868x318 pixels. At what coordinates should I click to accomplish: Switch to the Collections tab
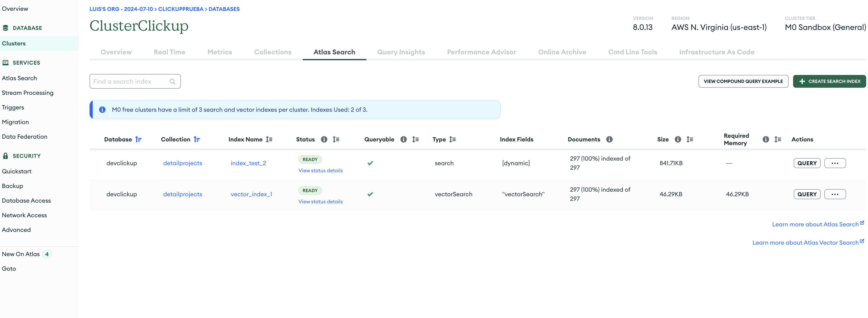pos(273,52)
